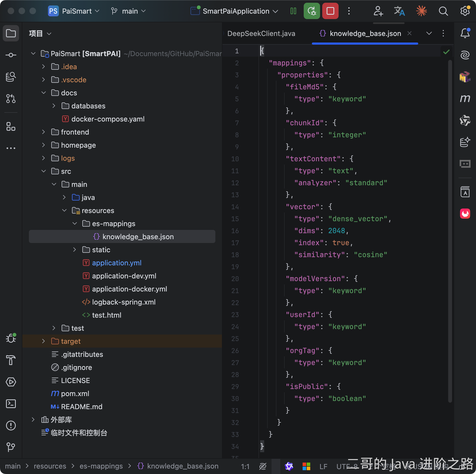Show more tool windows ellipsis
The height and width of the screenshot is (474, 476).
tap(11, 148)
